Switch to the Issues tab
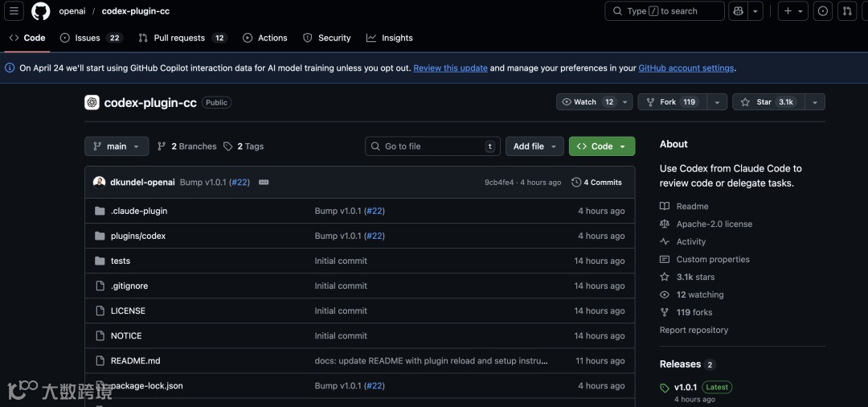This screenshot has height=407, width=868. [x=91, y=38]
